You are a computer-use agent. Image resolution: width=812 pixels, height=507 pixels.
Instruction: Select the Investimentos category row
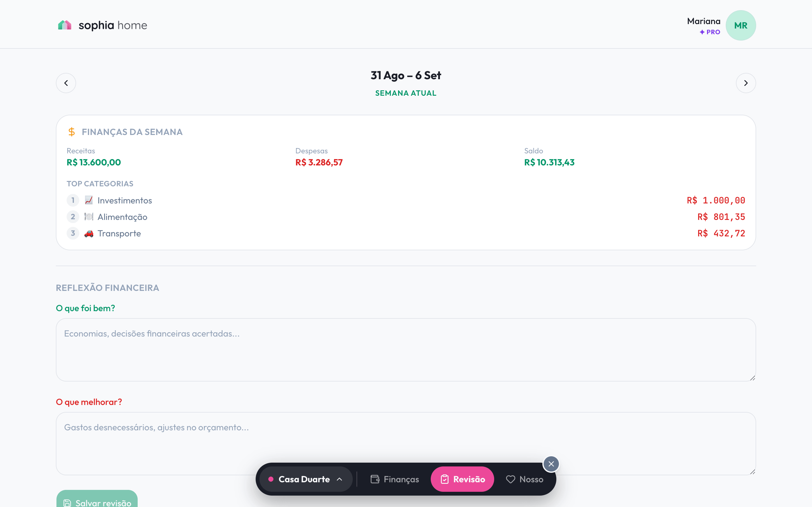coord(406,200)
